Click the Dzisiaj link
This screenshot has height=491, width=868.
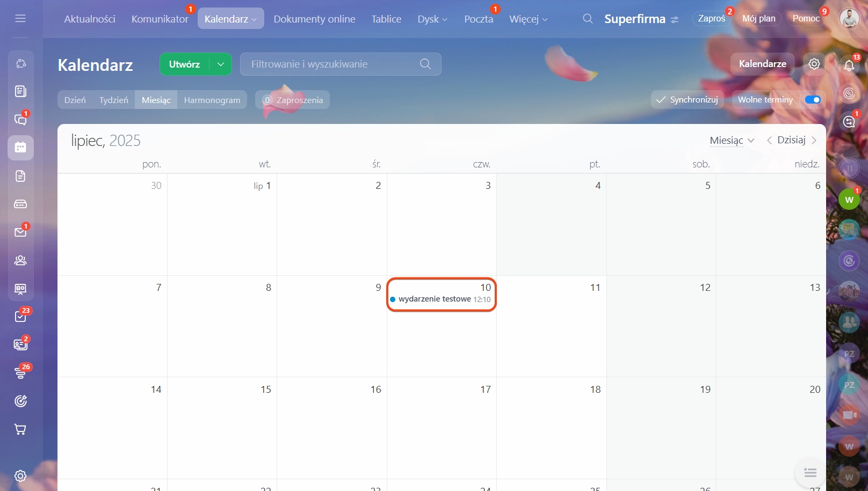(x=791, y=140)
